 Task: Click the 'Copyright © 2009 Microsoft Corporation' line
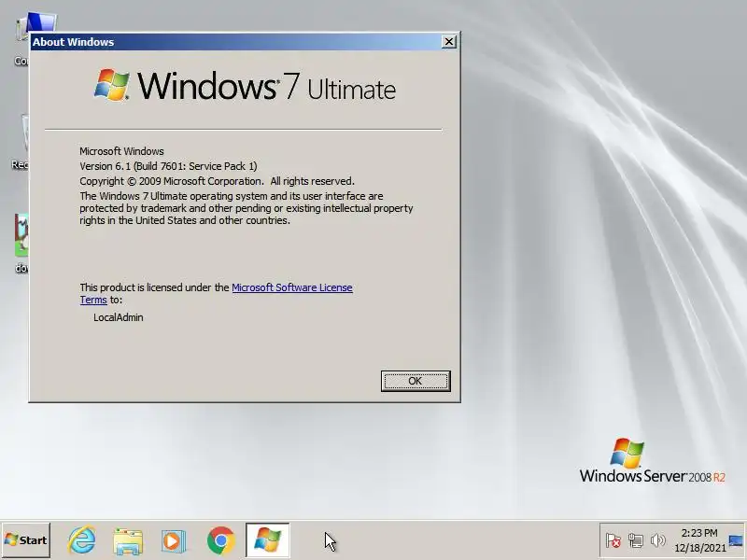(x=217, y=181)
